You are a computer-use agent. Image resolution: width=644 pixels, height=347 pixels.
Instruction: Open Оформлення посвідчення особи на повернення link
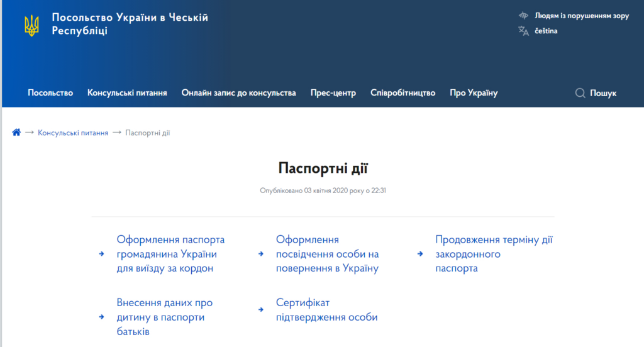(327, 254)
